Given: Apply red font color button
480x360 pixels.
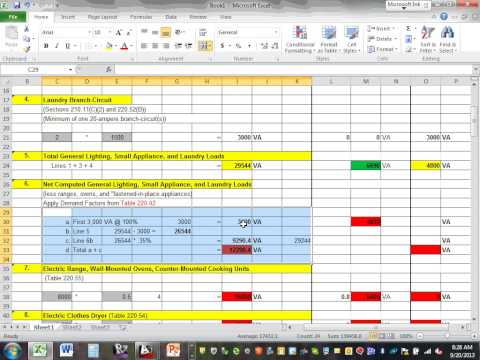Looking at the screenshot, I should 124,46.
